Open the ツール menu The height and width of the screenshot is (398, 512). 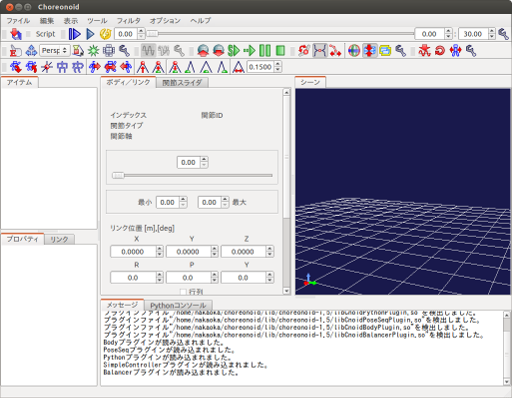[97, 21]
